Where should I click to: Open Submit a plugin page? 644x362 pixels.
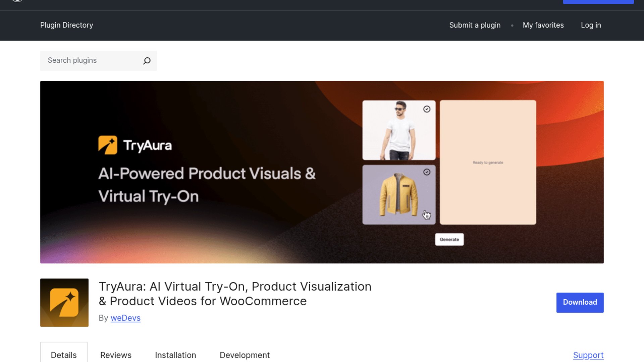[475, 25]
